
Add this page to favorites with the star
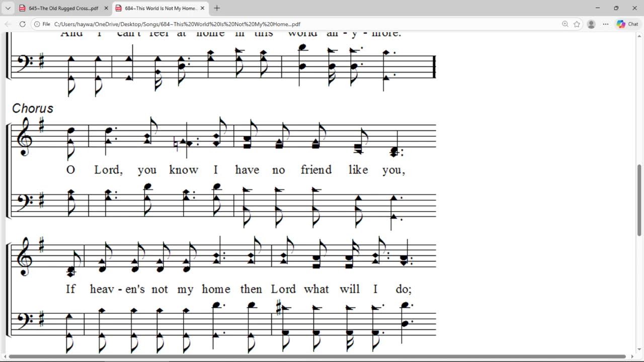(x=577, y=24)
